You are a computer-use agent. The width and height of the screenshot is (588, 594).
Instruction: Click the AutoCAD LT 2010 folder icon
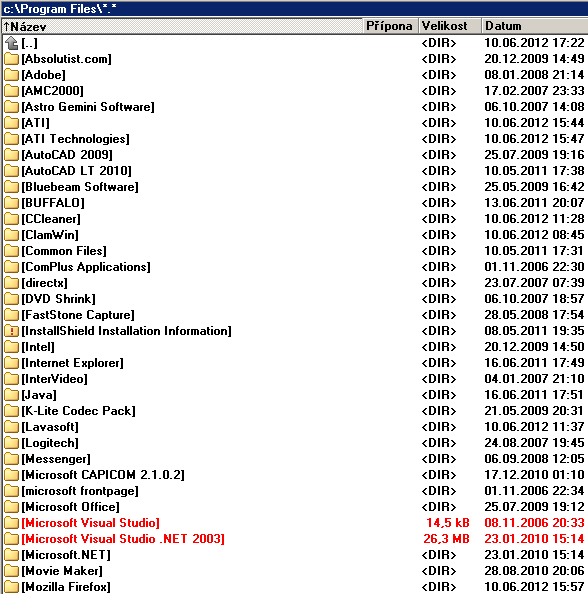click(12, 171)
